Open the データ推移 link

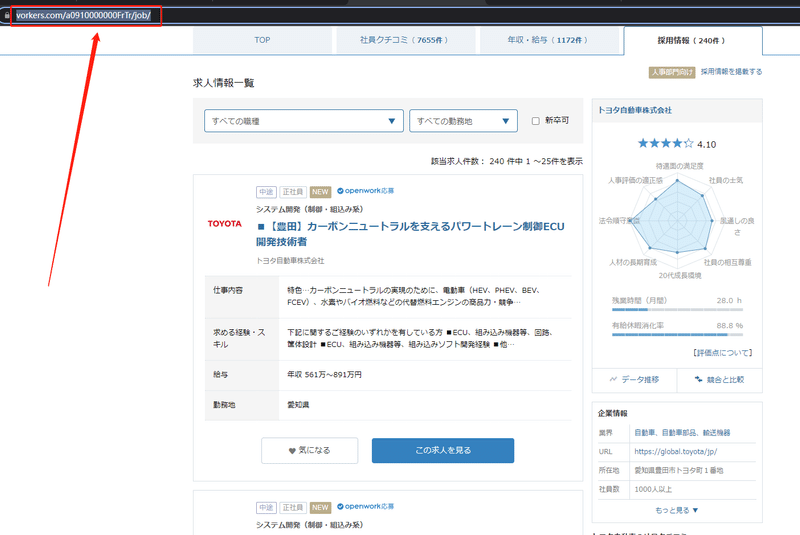[634, 379]
